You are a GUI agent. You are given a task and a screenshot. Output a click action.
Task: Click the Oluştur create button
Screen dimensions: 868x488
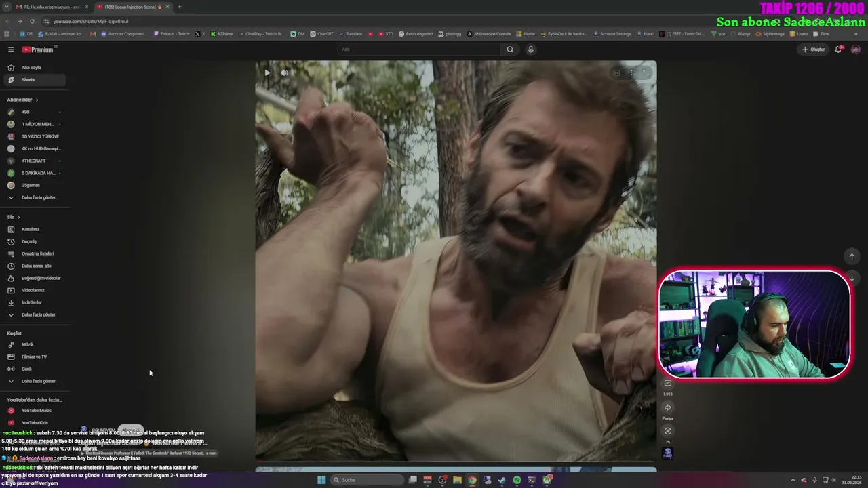813,49
